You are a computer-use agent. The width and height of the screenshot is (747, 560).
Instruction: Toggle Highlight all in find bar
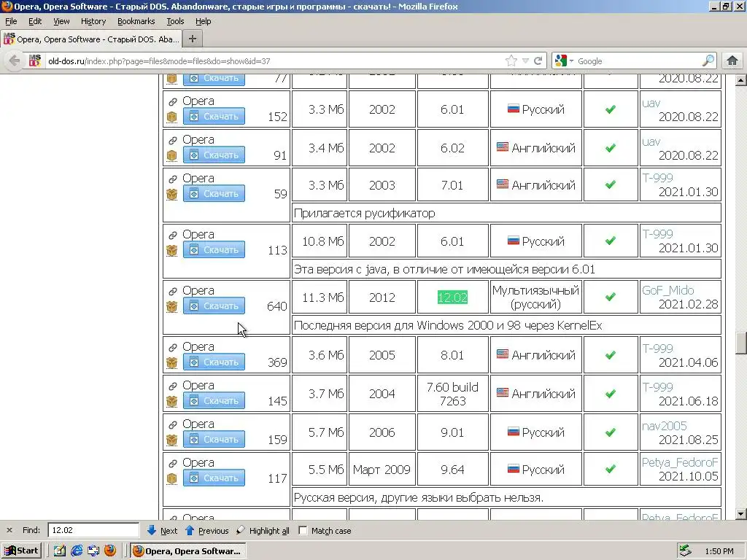[264, 530]
